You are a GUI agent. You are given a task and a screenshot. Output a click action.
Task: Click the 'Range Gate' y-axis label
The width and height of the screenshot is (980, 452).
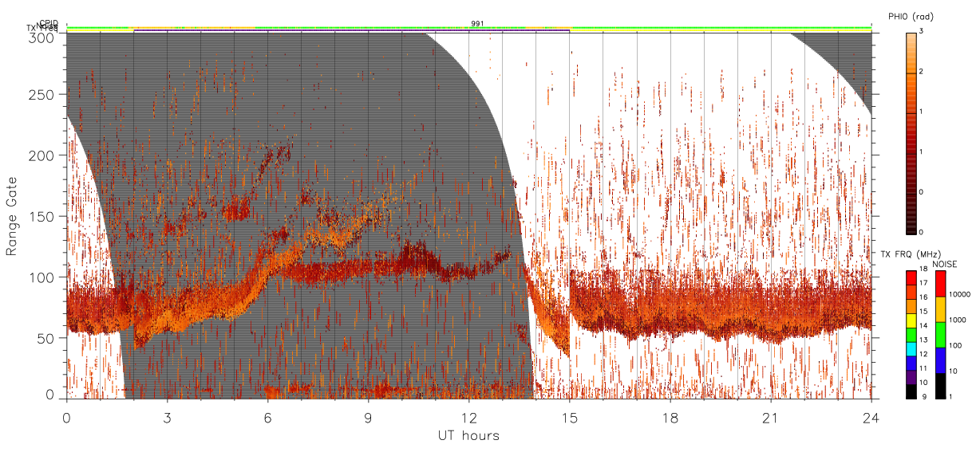point(12,216)
